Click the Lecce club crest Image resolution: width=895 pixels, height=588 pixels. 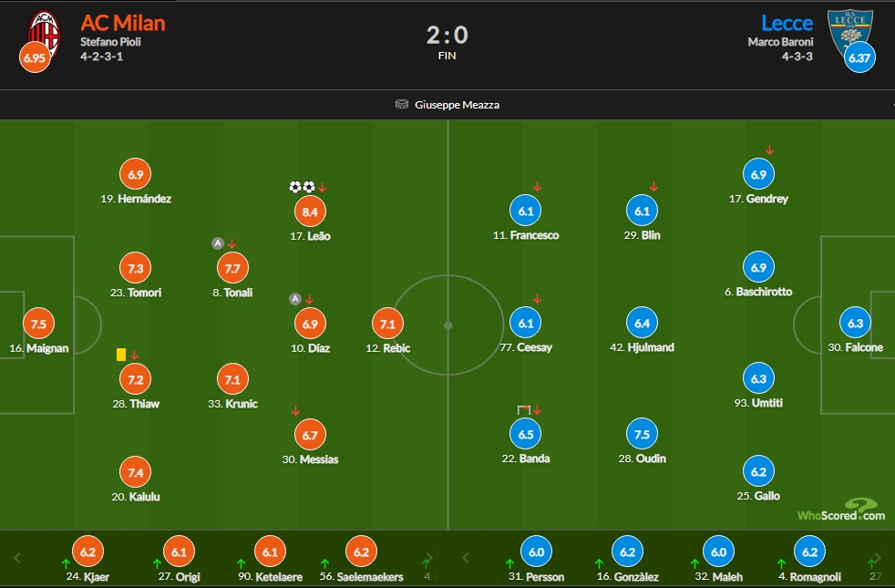850,33
